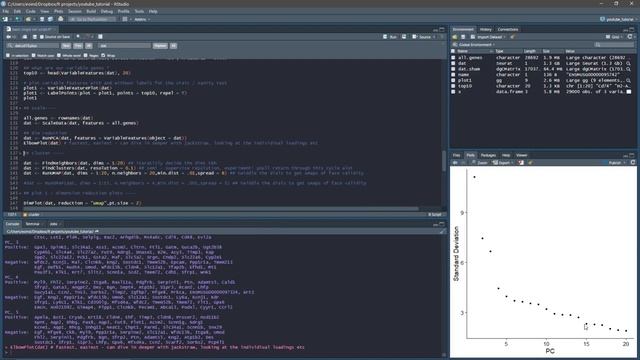Click the New File icon in main toolbar
Image resolution: width=640 pixels, height=360 pixels.
click(5, 19)
